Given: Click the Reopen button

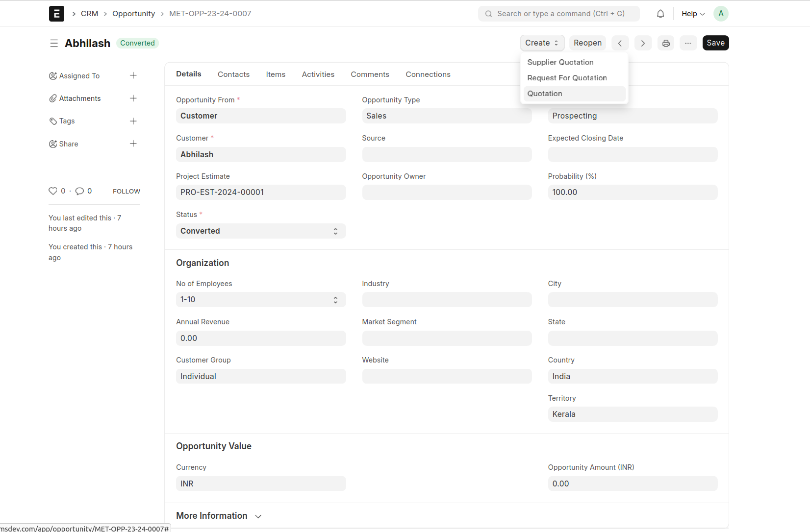Looking at the screenshot, I should tap(587, 43).
